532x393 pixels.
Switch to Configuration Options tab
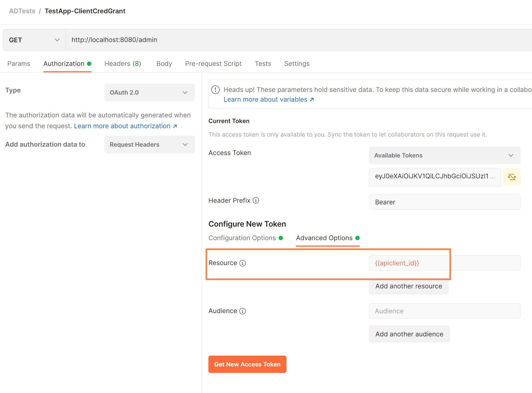tap(246, 238)
